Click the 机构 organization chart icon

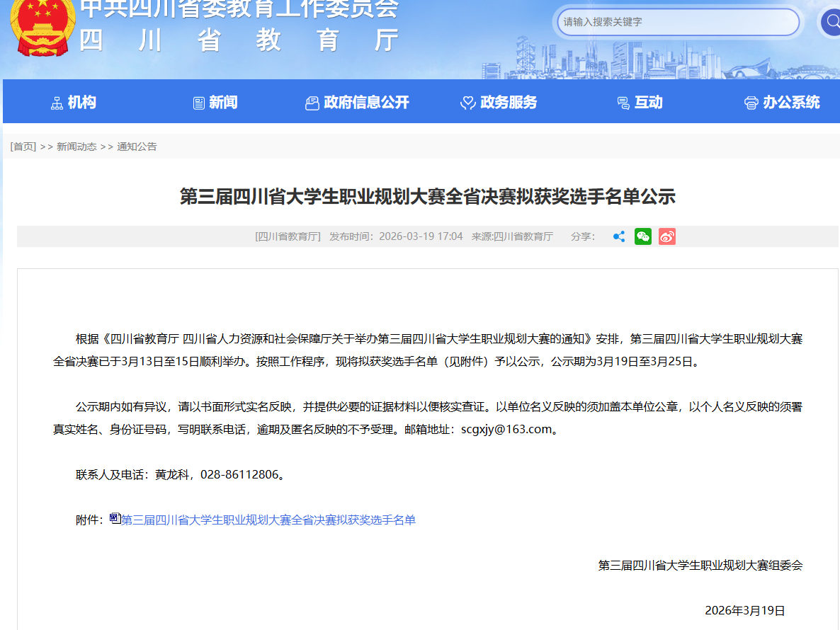(57, 103)
